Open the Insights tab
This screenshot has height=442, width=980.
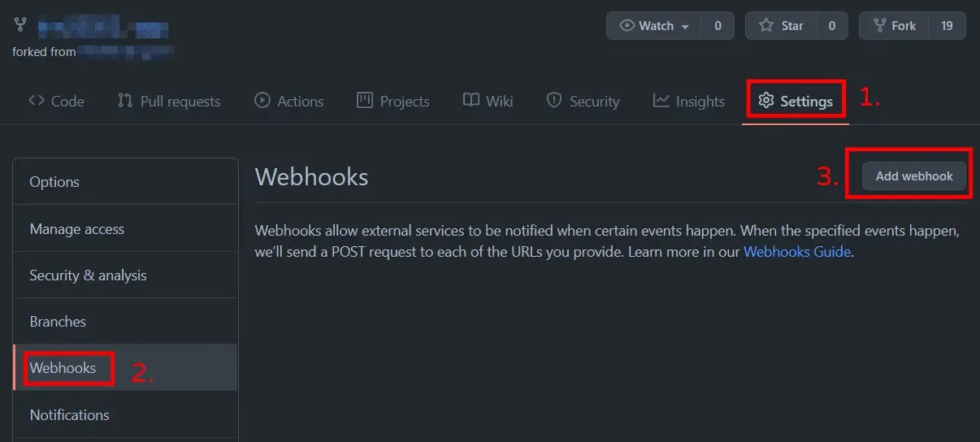[688, 101]
